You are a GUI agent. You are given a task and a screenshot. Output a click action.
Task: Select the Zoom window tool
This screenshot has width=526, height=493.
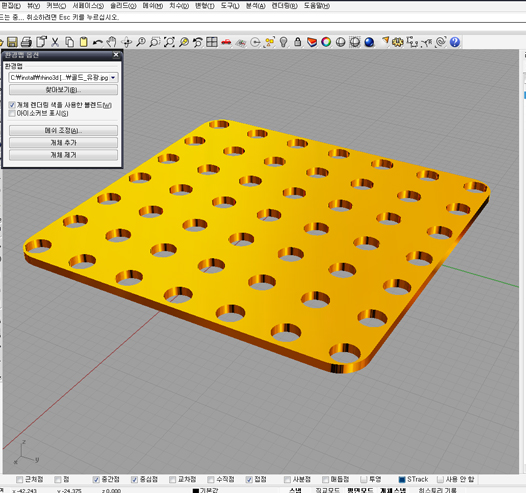tap(155, 42)
